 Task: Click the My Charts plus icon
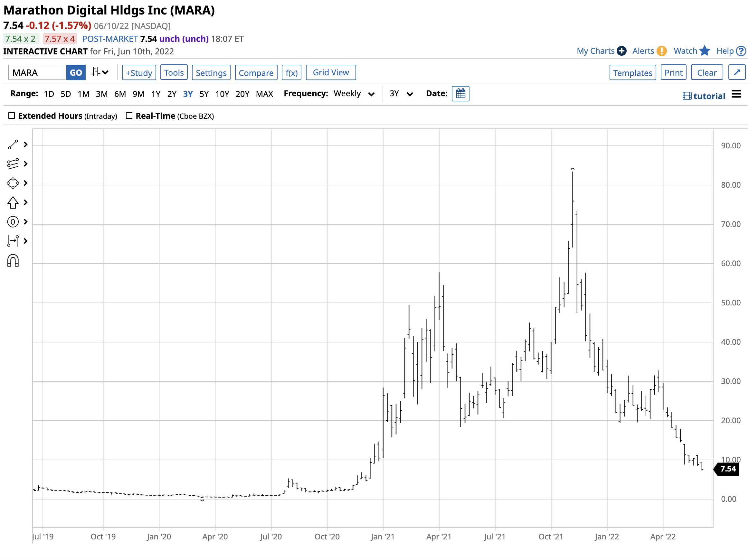pos(622,51)
